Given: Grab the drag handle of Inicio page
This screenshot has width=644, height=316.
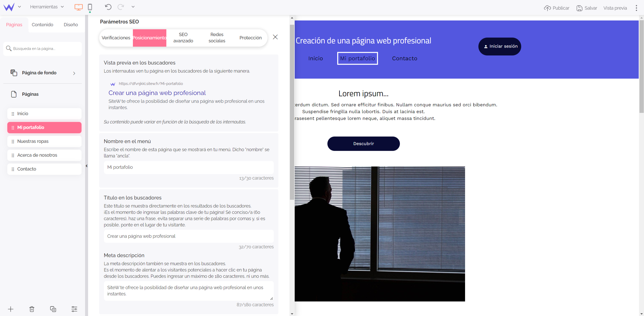Looking at the screenshot, I should click(x=13, y=114).
